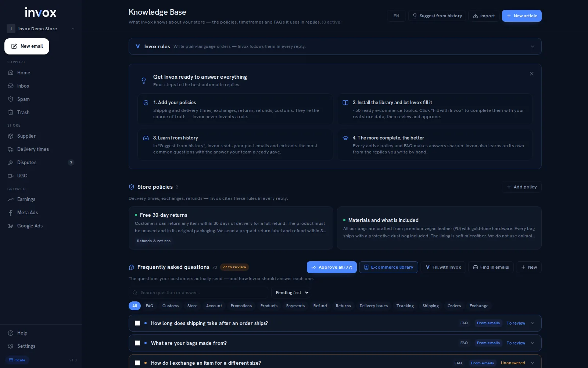Expand What are your bags made from

[533, 343]
